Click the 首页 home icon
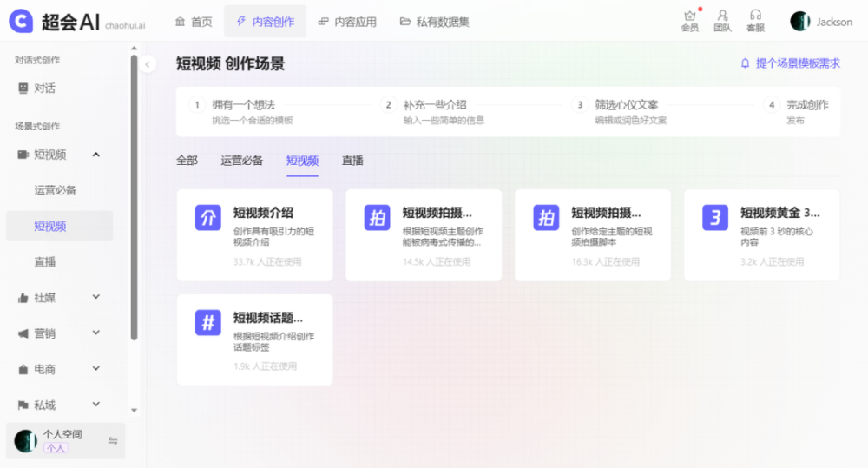The height and width of the screenshot is (468, 868). [180, 22]
